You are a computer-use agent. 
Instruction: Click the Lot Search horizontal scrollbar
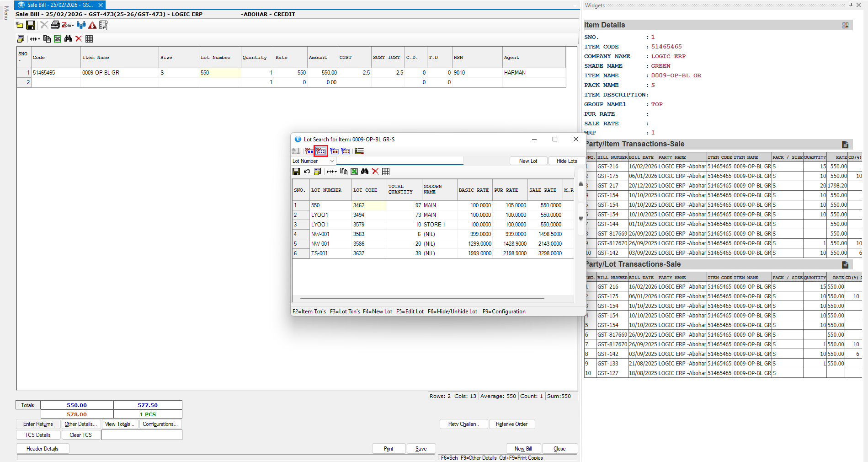(x=421, y=299)
